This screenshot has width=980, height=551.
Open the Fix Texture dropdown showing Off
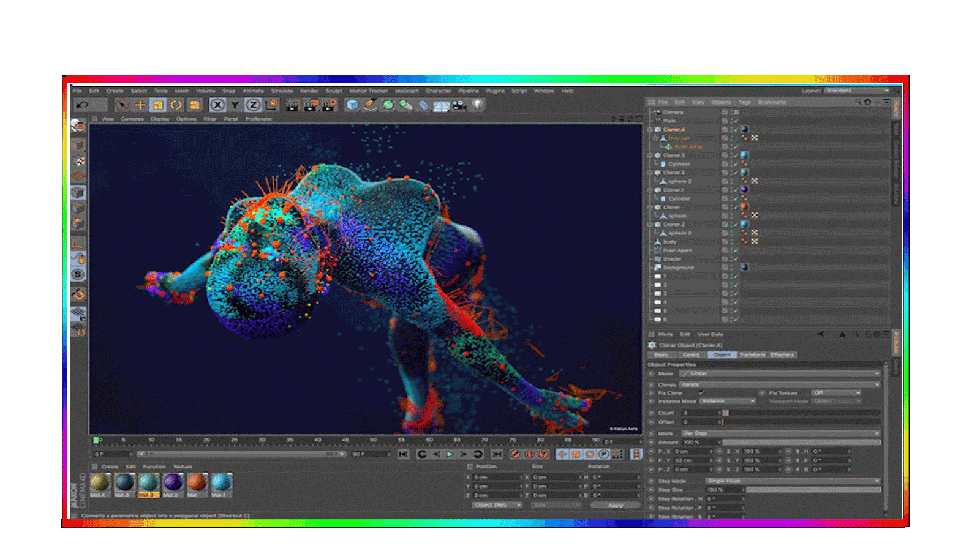tap(835, 393)
